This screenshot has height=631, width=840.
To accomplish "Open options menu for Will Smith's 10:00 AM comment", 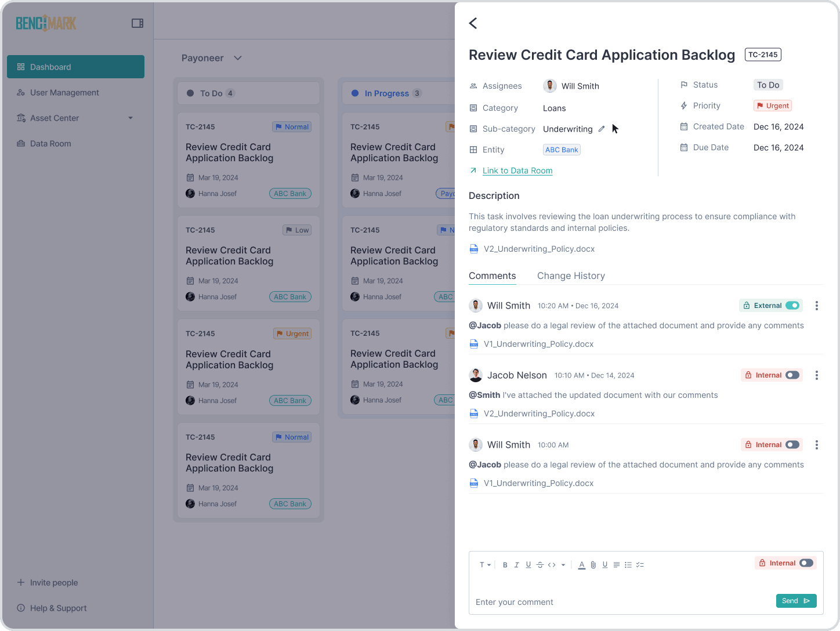I will click(817, 445).
